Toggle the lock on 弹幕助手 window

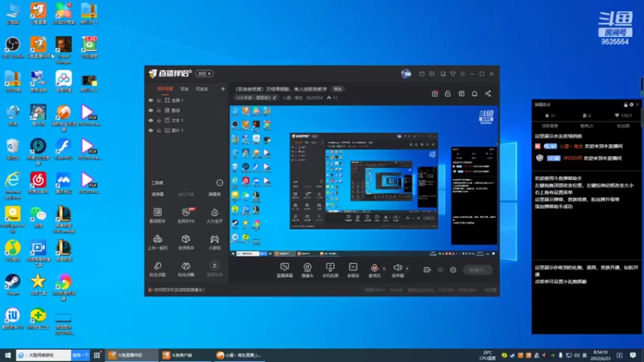(x=625, y=105)
